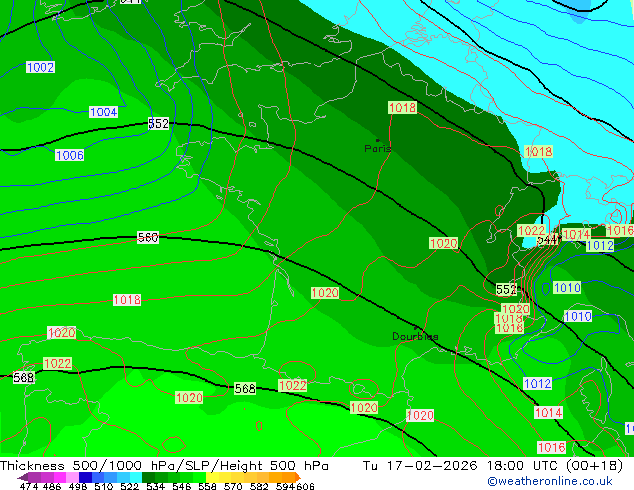Pick the darkest green legend swatch above 534
The image size is (634, 490).
point(148,477)
